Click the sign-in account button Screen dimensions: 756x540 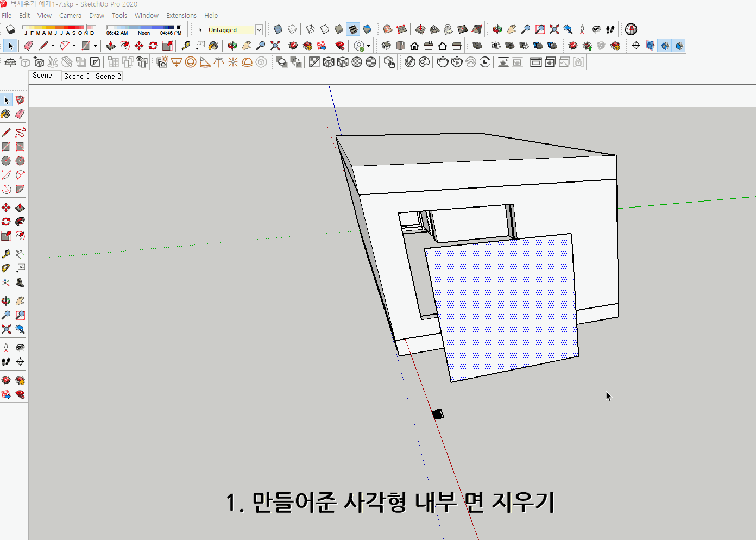[x=358, y=46]
